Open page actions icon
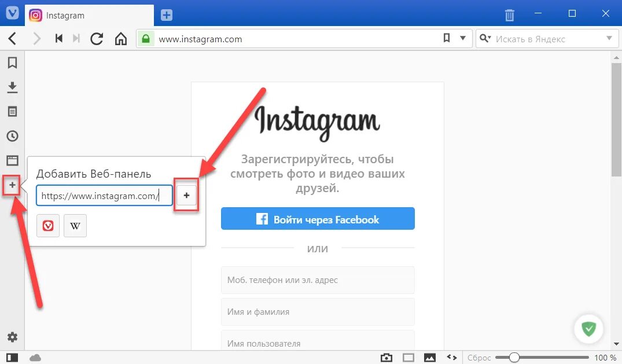This screenshot has width=622, height=364. click(452, 357)
